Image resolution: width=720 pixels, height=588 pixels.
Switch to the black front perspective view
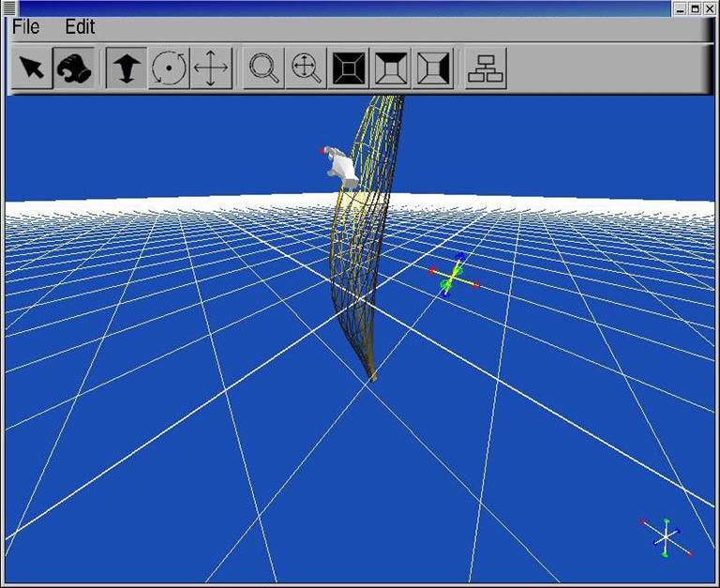(349, 68)
